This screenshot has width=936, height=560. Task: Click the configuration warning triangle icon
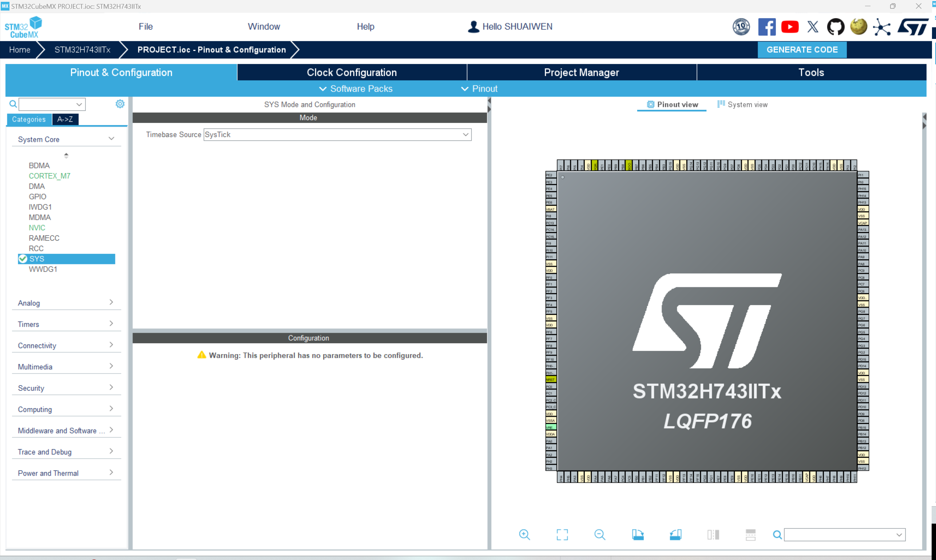coord(202,355)
